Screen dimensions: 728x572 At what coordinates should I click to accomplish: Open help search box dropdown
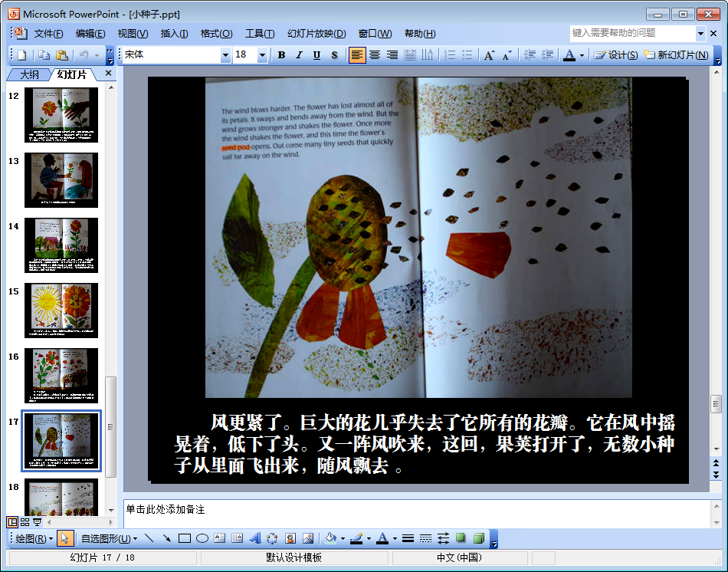coord(700,33)
